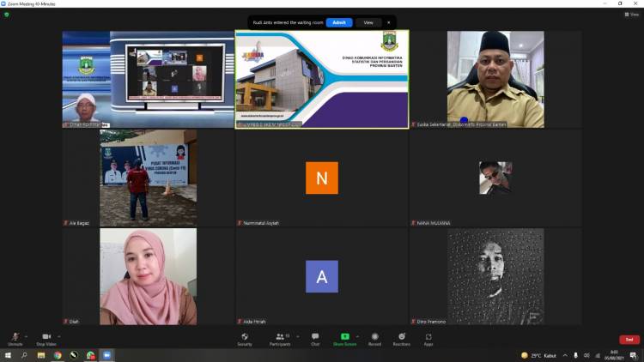
Task: Click the taskbar clock and date
Action: pyautogui.click(x=614, y=355)
